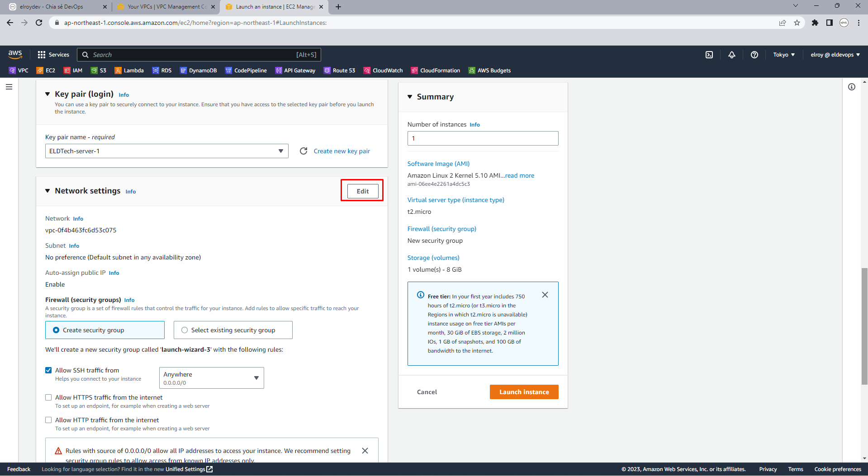868x476 pixels.
Task: Uncheck Allow SSH traffic from
Action: click(48, 370)
